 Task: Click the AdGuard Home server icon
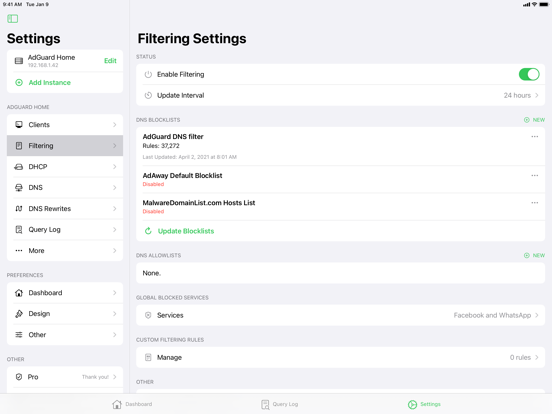click(x=19, y=61)
